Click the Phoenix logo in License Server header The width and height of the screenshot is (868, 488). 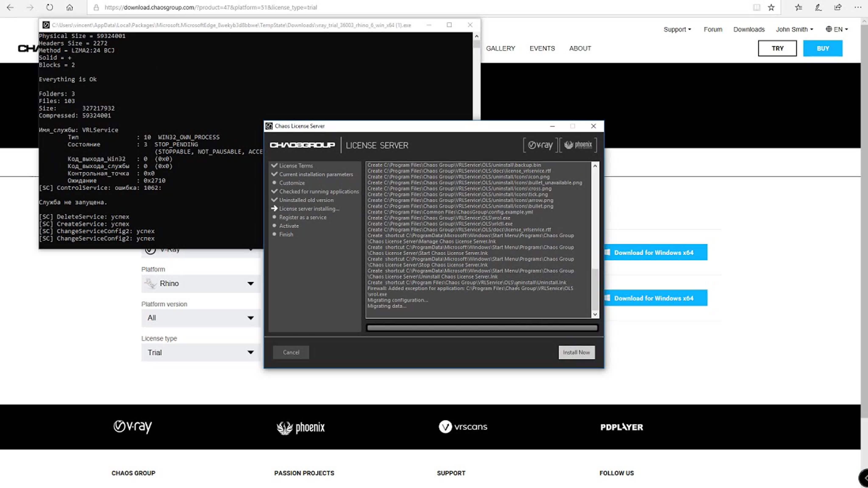point(578,145)
